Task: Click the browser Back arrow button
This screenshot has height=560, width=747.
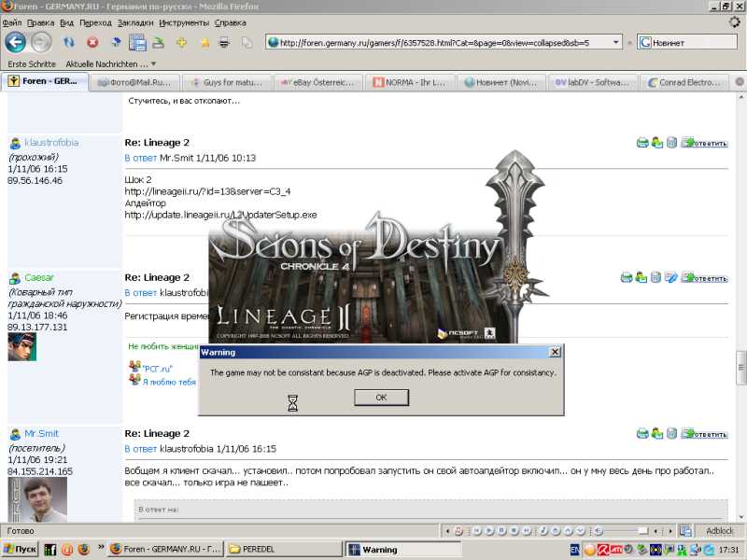Action: 15,42
